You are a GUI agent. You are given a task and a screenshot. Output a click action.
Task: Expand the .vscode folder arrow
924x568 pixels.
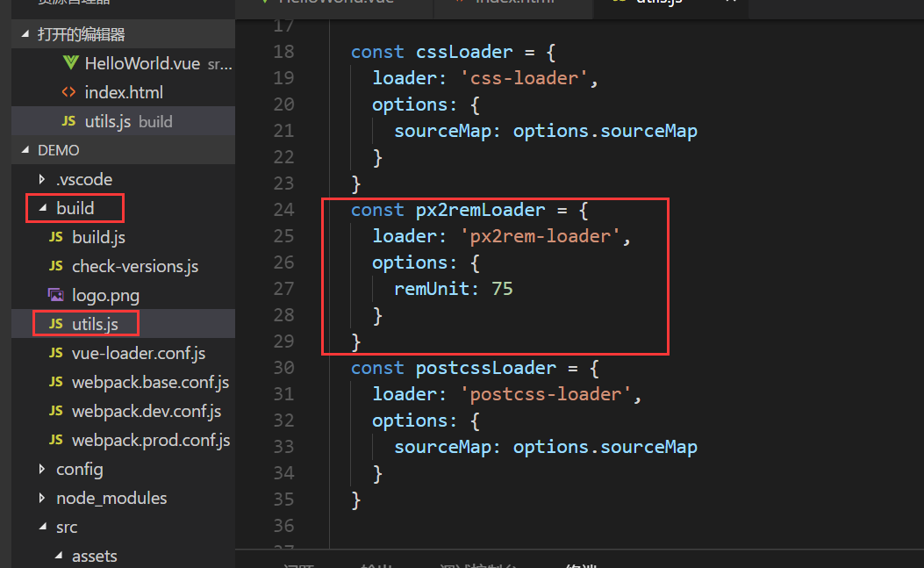coord(42,179)
